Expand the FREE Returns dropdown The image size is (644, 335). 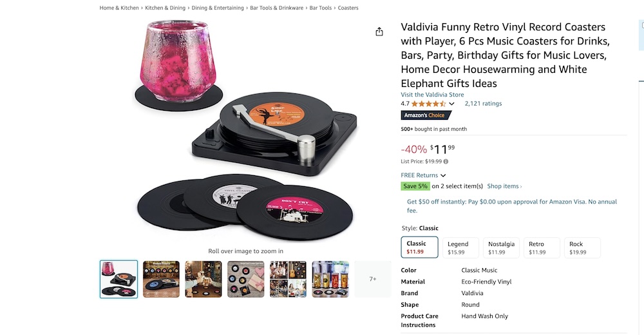coord(443,175)
